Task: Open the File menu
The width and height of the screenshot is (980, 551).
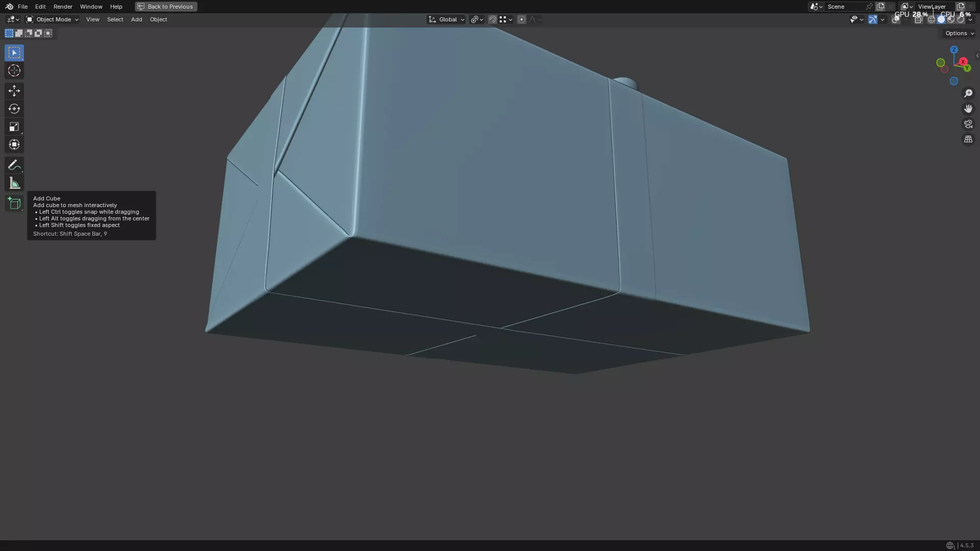Action: [x=22, y=7]
